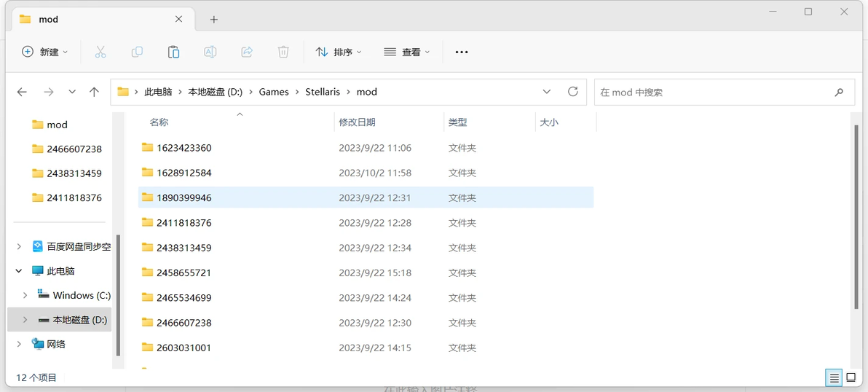Go up one folder level

click(94, 92)
